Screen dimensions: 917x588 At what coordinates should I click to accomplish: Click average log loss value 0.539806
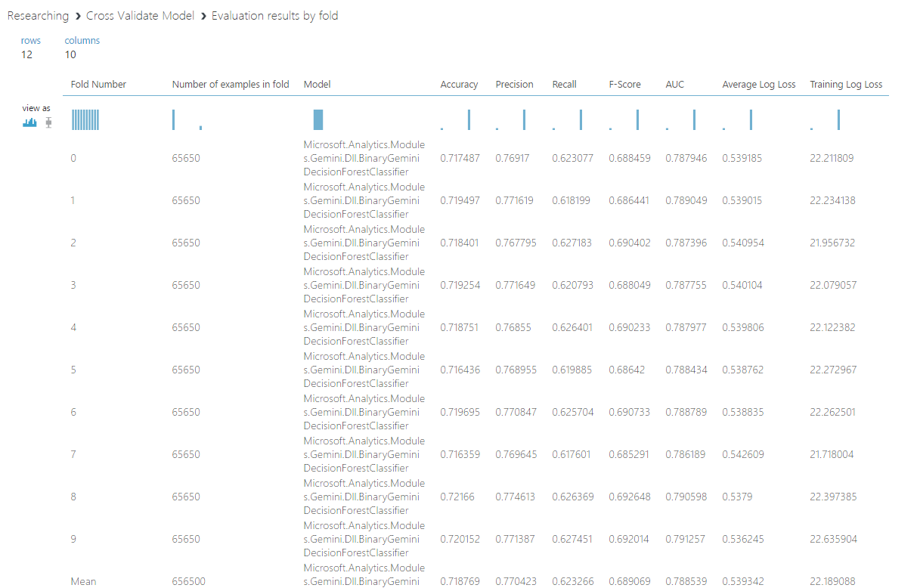pyautogui.click(x=742, y=327)
